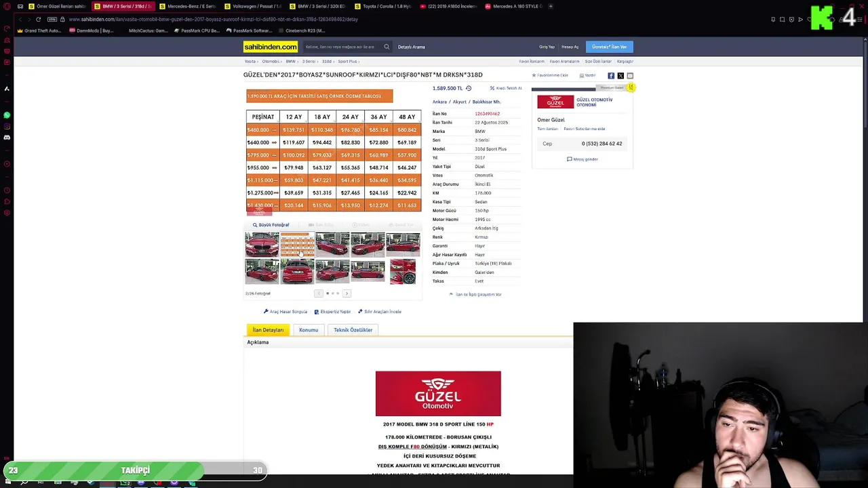
Task: Open Discord icon in Opera sidebar
Action: click(x=7, y=137)
